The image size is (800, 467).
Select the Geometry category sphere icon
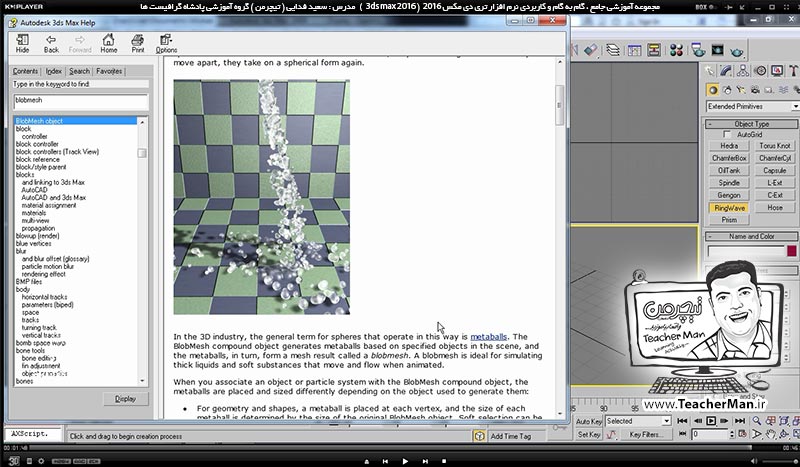(713, 90)
